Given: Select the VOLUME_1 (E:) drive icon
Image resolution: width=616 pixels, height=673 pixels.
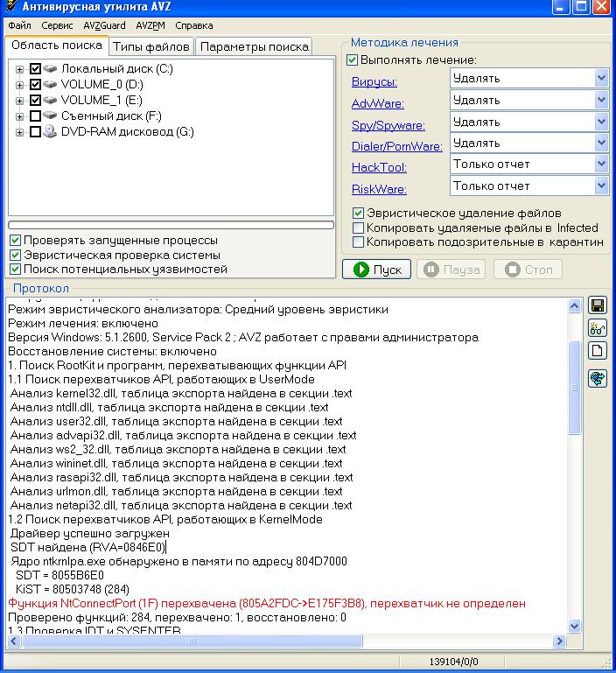Looking at the screenshot, I should pos(50,100).
